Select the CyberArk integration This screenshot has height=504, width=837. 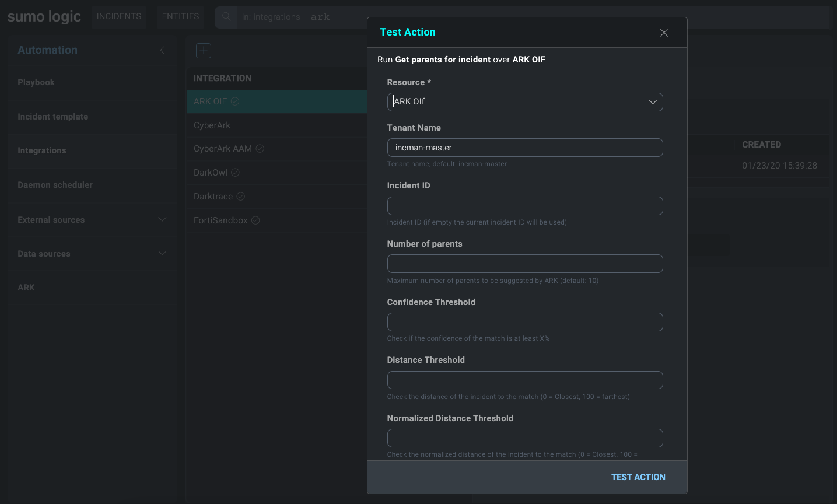[212, 125]
